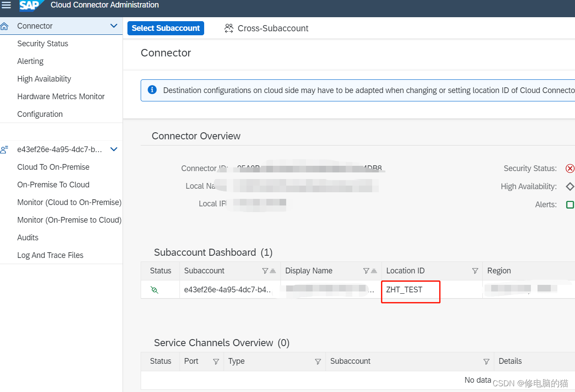Click the Details column header
Viewport: 575px width, 392px height.
click(510, 361)
